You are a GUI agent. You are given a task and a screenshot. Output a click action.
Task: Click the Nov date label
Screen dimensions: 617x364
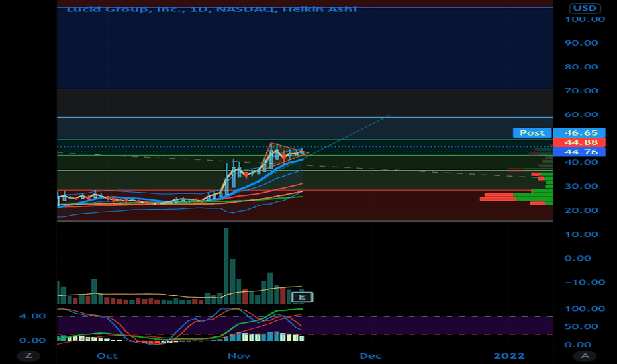(239, 356)
